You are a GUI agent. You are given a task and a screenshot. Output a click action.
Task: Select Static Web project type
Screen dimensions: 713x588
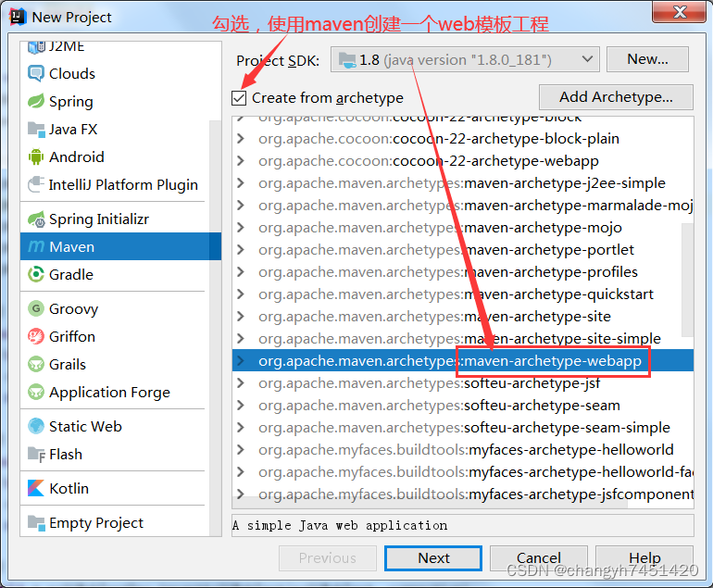pos(115,426)
